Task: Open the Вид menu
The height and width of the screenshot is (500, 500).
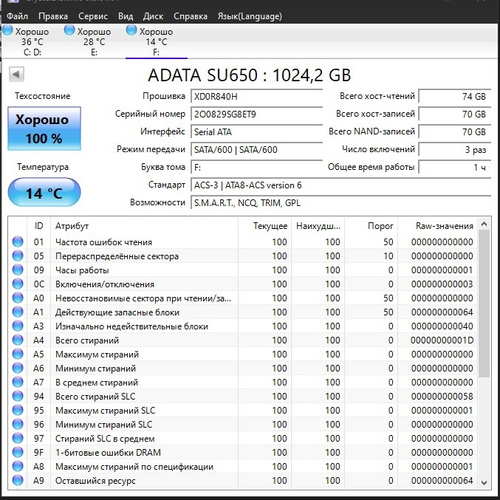Action: [x=125, y=16]
